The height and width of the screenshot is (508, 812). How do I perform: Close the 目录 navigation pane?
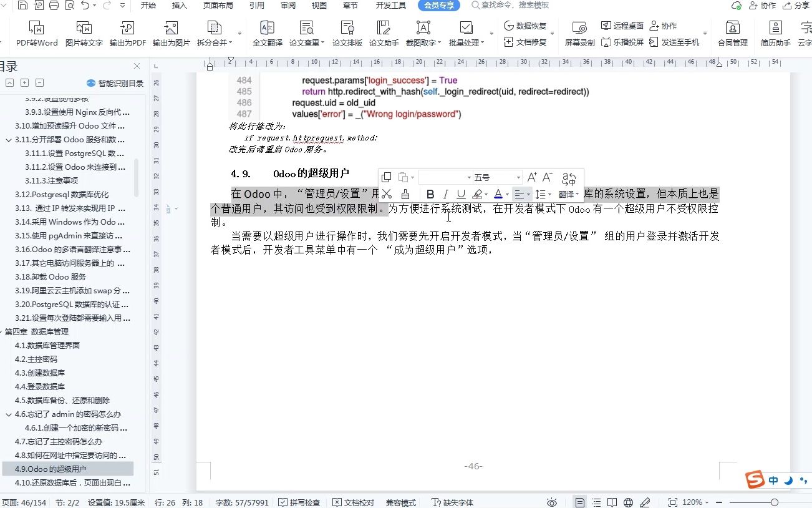[x=137, y=66]
